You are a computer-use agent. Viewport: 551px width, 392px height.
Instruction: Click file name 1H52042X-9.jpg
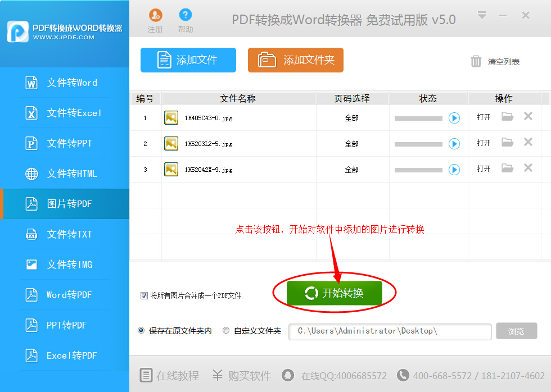(x=209, y=170)
